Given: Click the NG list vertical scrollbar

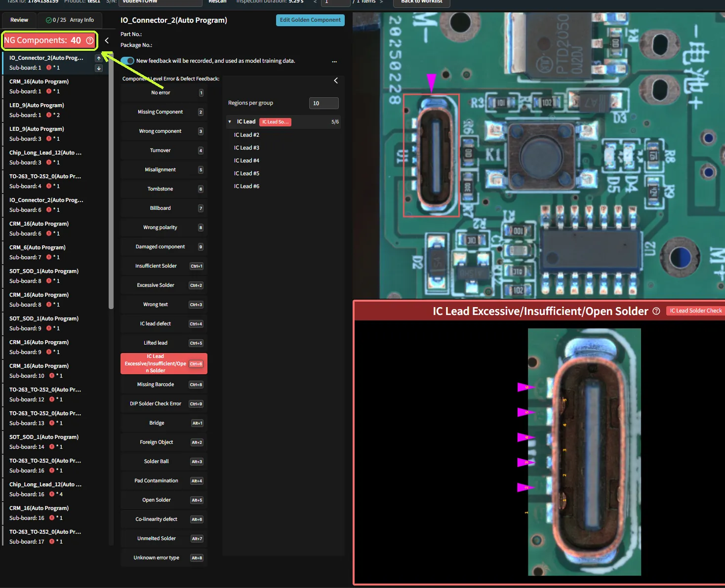Looking at the screenshot, I should click(111, 180).
